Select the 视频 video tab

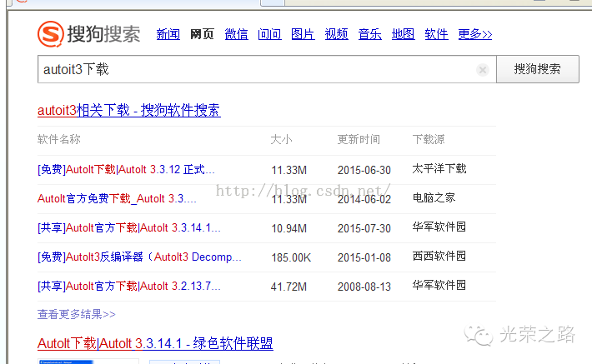pos(336,34)
